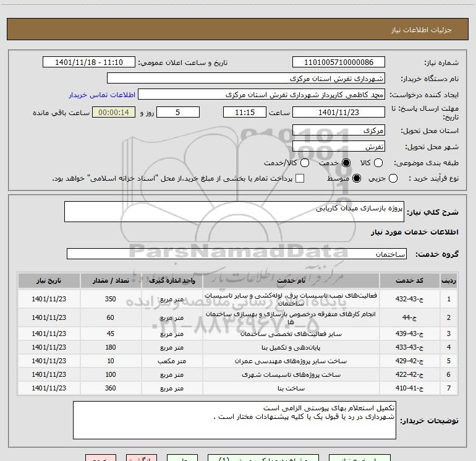Click service name پایان‌دهی و تکمیل بنا
Screen dimensions: 476x461
[291, 347]
